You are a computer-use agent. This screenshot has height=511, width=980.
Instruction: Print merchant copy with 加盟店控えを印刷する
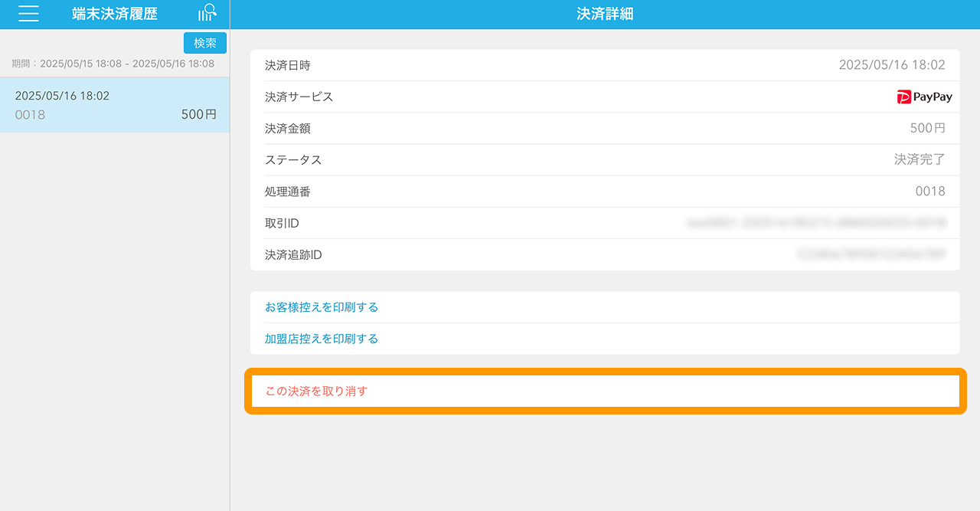tap(322, 339)
